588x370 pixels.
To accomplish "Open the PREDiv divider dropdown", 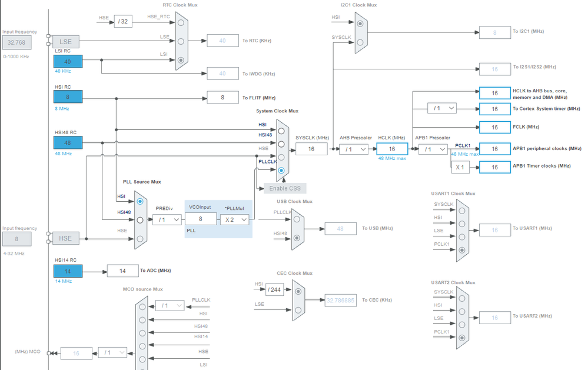I will [x=167, y=219].
